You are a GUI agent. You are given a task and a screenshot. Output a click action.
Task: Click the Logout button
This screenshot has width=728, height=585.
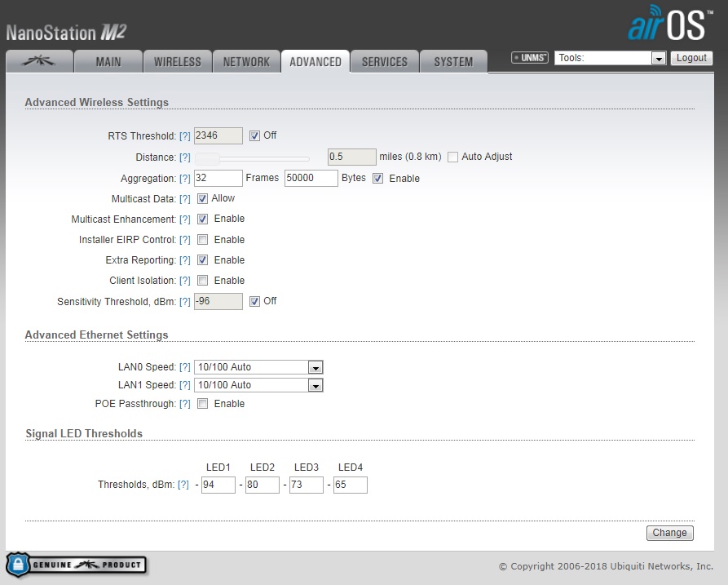tap(691, 58)
